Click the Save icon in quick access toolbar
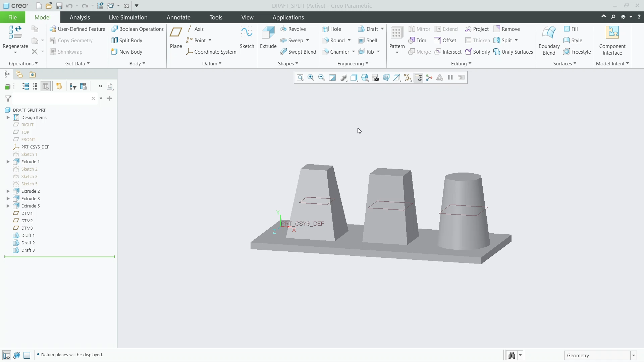The image size is (644, 362). [x=59, y=6]
